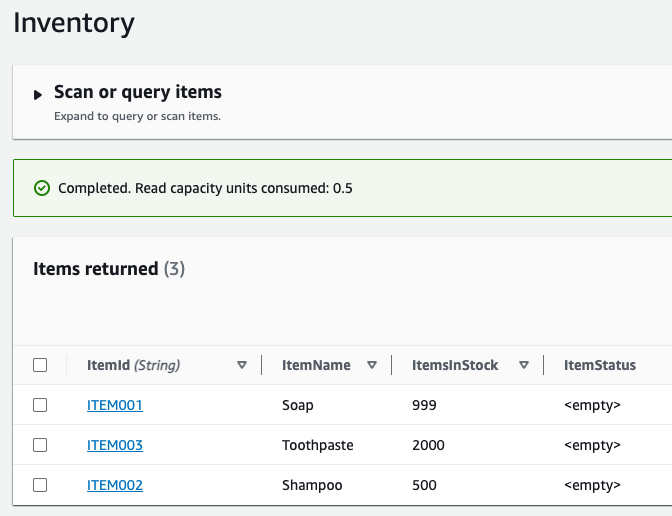Check the box for ITEM001 row
The image size is (672, 516).
tap(40, 405)
